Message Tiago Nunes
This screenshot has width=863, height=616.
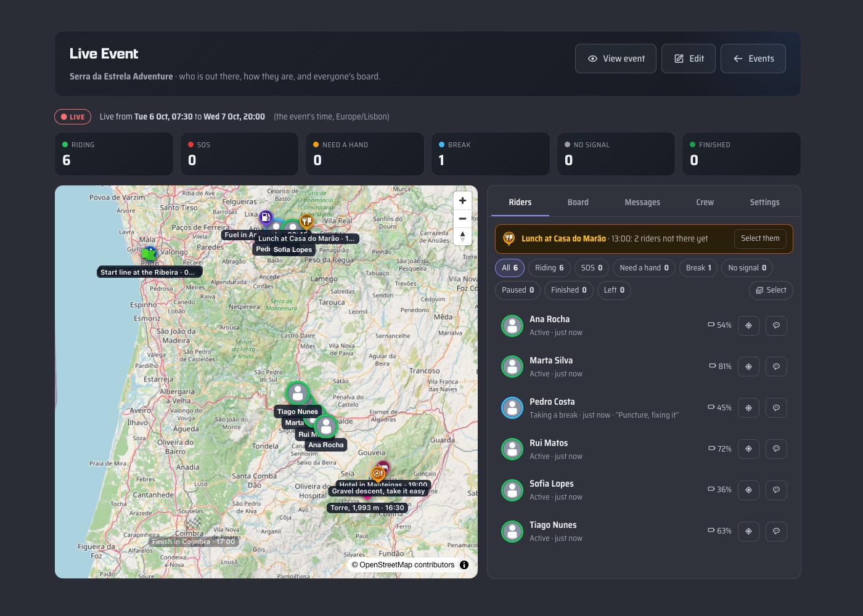point(776,531)
